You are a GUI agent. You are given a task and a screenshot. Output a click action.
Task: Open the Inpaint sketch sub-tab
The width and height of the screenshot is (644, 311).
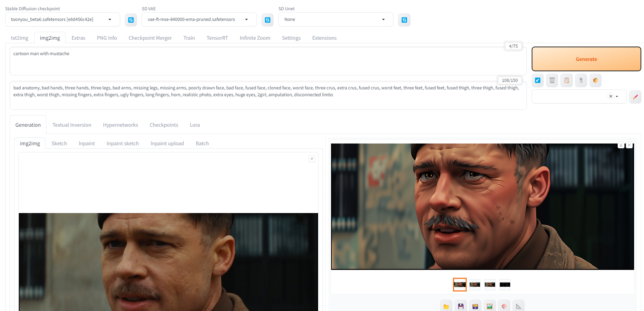[122, 143]
